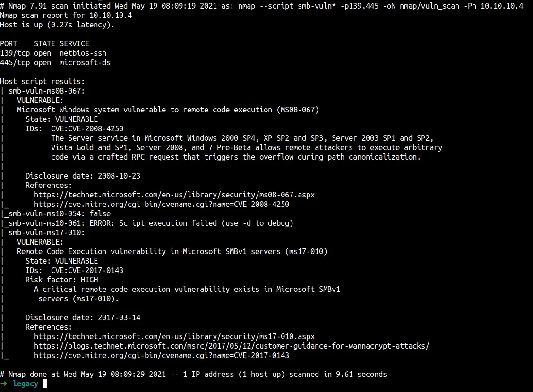Click the smb-vuln-ms17-010 script heading
The width and height of the screenshot is (533, 392).
(x=47, y=232)
